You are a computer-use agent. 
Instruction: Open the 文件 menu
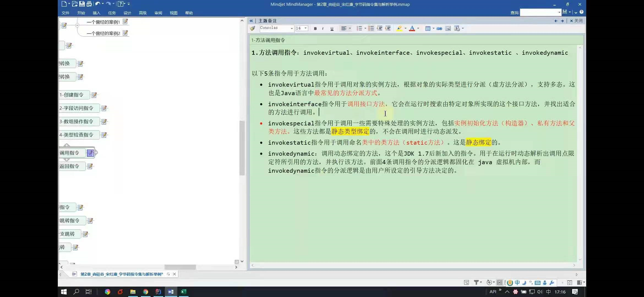[x=65, y=13]
